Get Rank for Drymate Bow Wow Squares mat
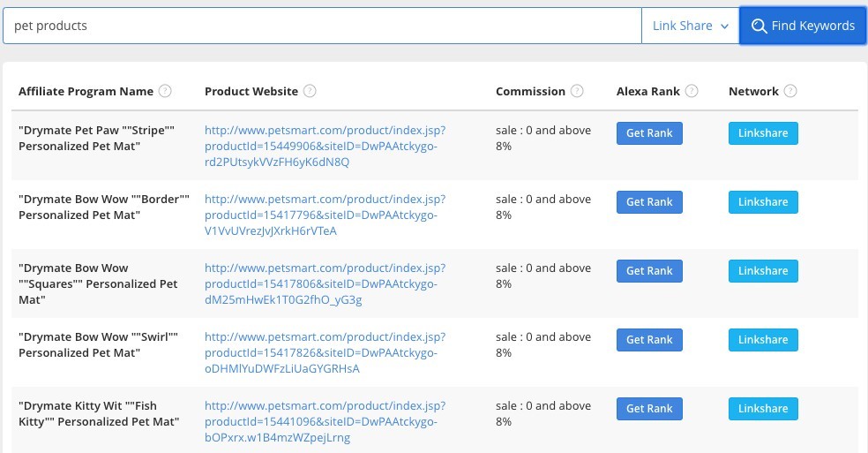This screenshot has height=453, width=868. coord(649,270)
